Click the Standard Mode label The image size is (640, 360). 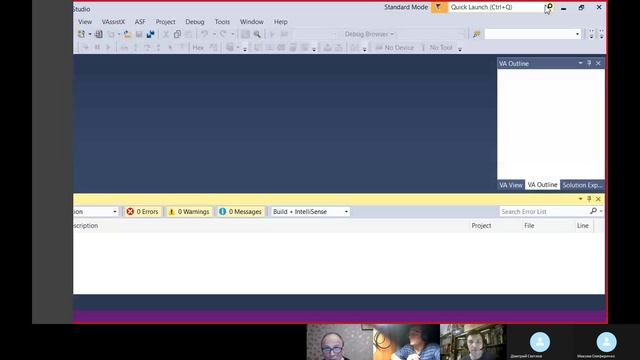pyautogui.click(x=406, y=7)
